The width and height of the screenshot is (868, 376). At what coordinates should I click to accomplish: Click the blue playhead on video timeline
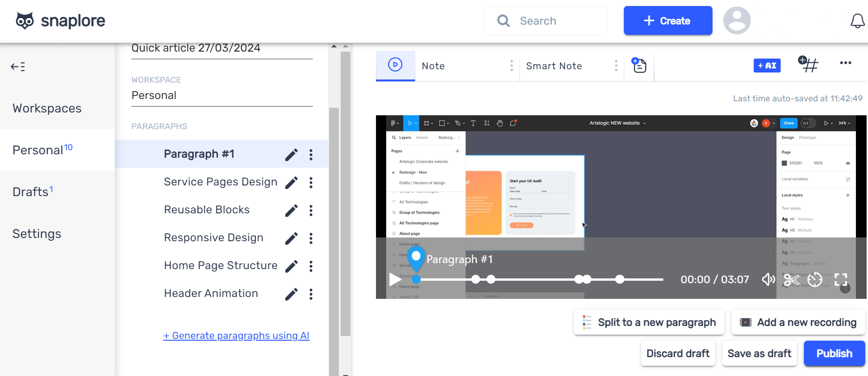[x=416, y=279]
